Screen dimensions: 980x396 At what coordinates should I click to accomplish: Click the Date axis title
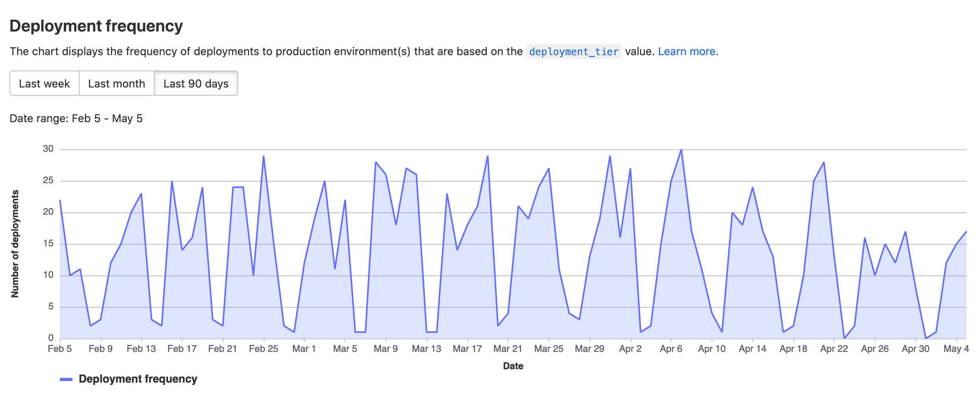point(512,366)
